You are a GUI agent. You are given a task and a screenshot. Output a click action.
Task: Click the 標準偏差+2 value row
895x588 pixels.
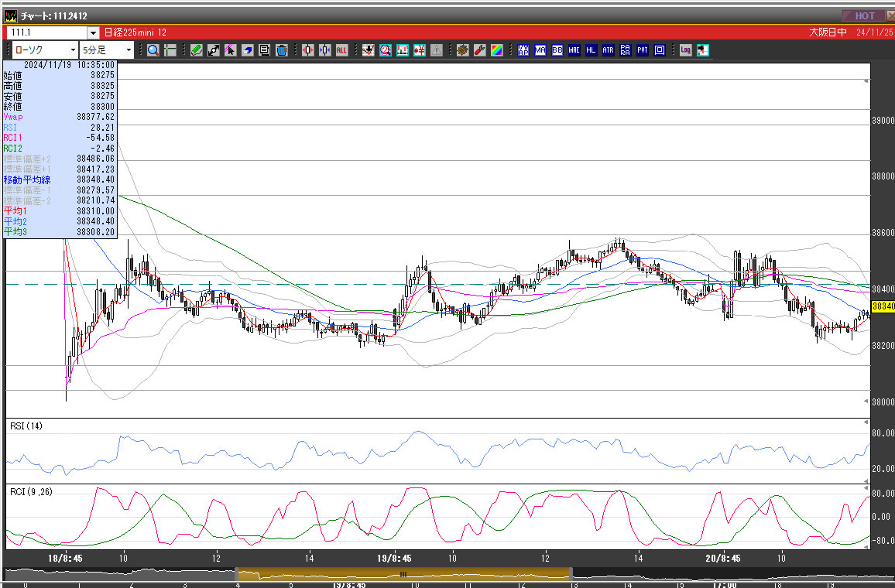click(60, 159)
